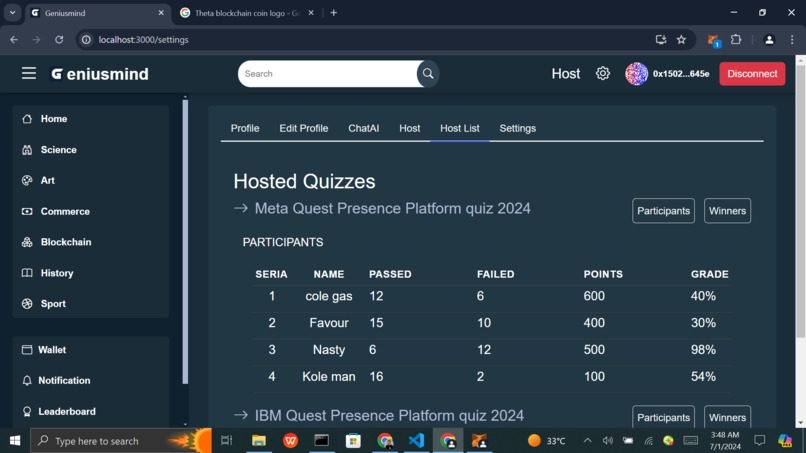The width and height of the screenshot is (806, 453).
Task: Expand IBM Quest quiz arrow
Action: 241,415
